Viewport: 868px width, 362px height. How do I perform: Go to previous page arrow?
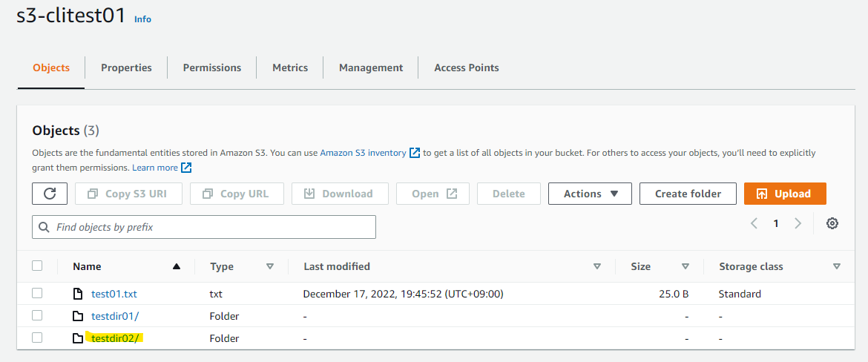(754, 223)
